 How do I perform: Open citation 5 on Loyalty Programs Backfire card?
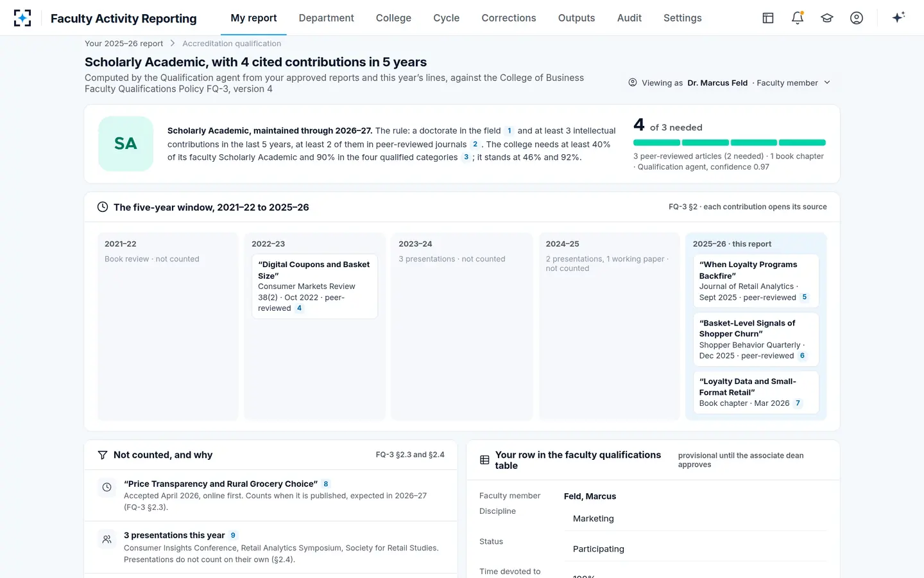pos(805,297)
